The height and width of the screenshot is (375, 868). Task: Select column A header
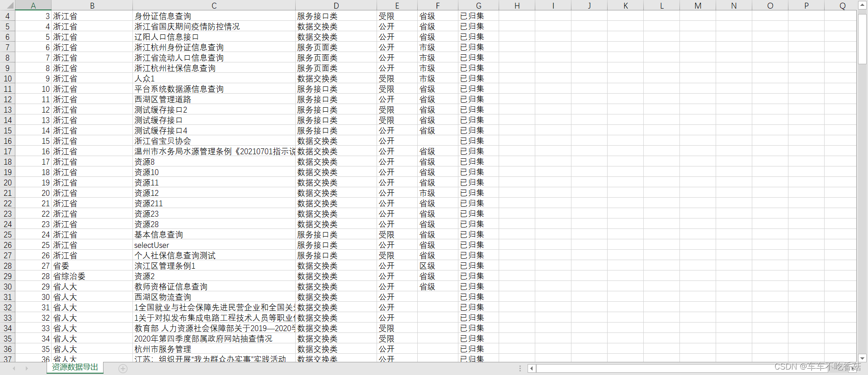pyautogui.click(x=33, y=5)
